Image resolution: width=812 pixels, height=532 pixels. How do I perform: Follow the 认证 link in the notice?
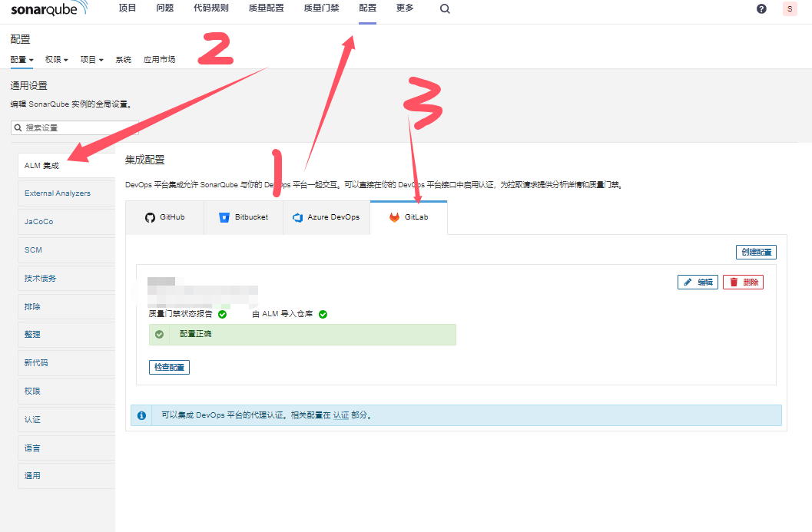click(x=341, y=415)
